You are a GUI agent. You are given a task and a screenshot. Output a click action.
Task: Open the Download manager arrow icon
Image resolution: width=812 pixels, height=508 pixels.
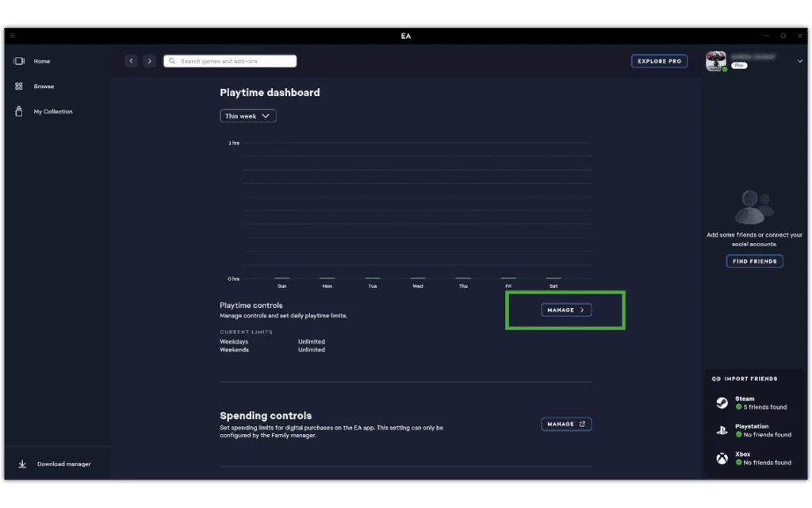pos(22,464)
